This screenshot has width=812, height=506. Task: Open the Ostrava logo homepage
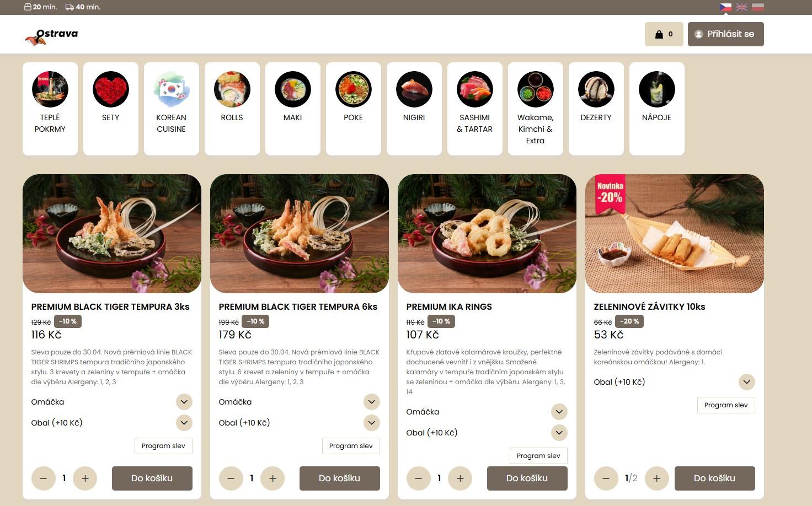[x=51, y=36]
